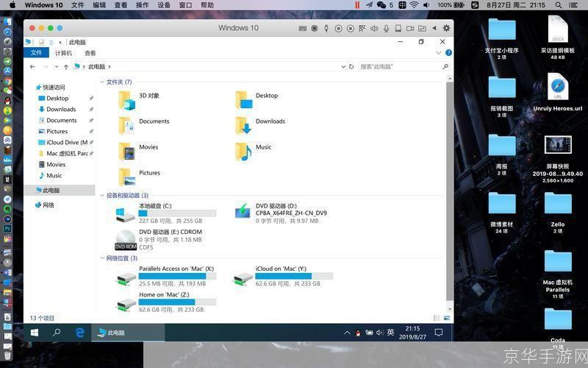Click the Explorer help question mark icon
This screenshot has height=368, width=588.
448,52
